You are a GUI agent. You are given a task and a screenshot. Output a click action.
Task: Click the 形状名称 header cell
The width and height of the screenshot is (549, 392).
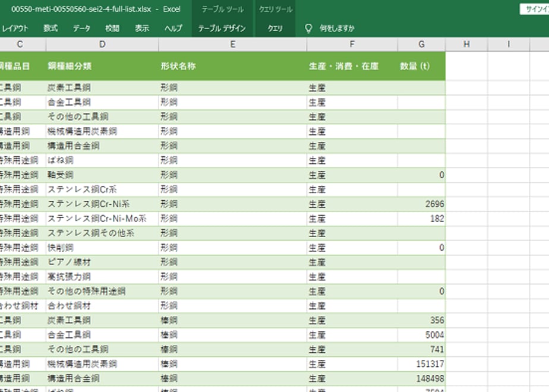click(x=232, y=66)
